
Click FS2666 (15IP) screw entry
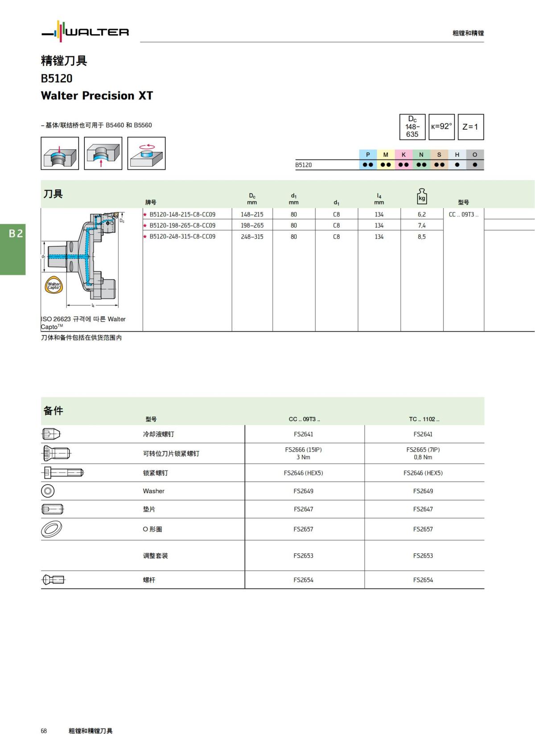(x=304, y=450)
